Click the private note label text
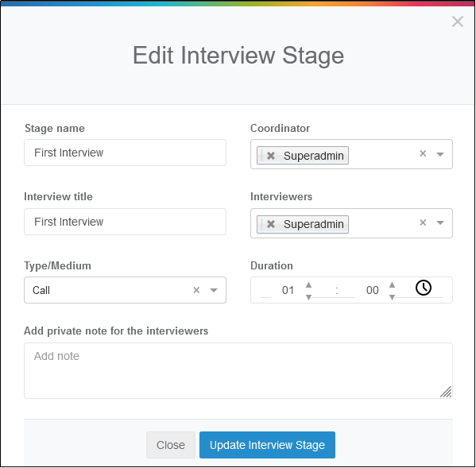This screenshot has width=476, height=468. click(x=116, y=331)
